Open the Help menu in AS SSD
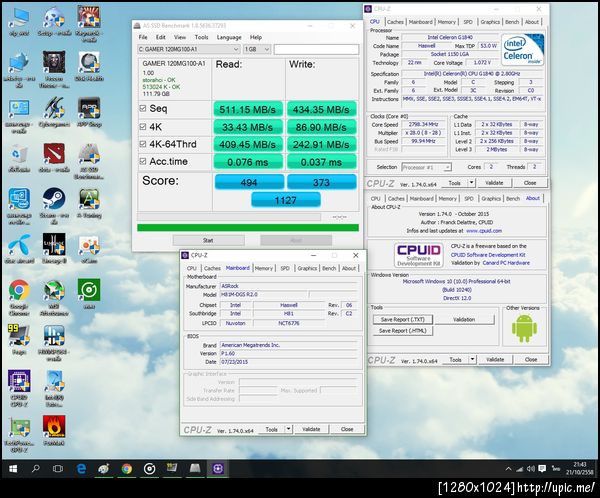Screen dimensions: 600x498 pyautogui.click(x=256, y=37)
